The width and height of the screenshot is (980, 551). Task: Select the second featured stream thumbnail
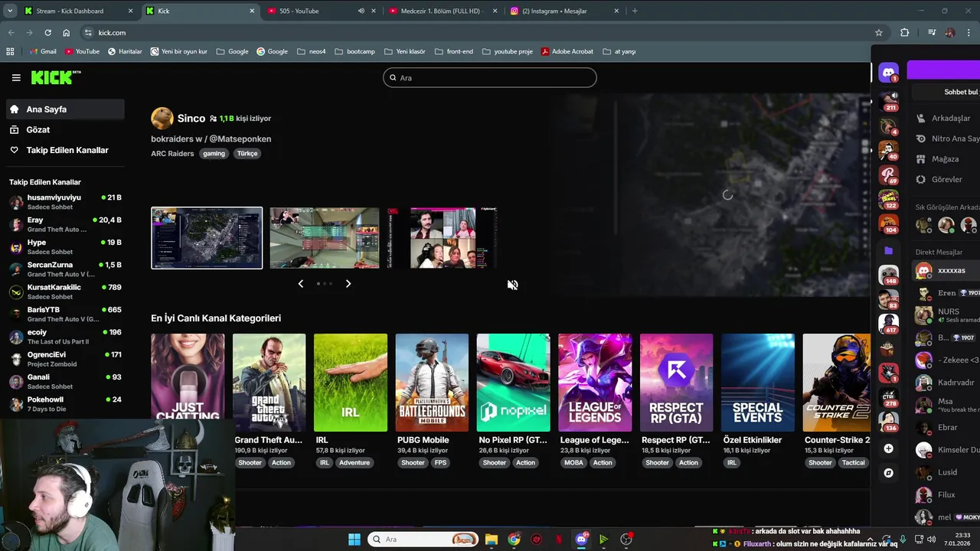coord(325,238)
